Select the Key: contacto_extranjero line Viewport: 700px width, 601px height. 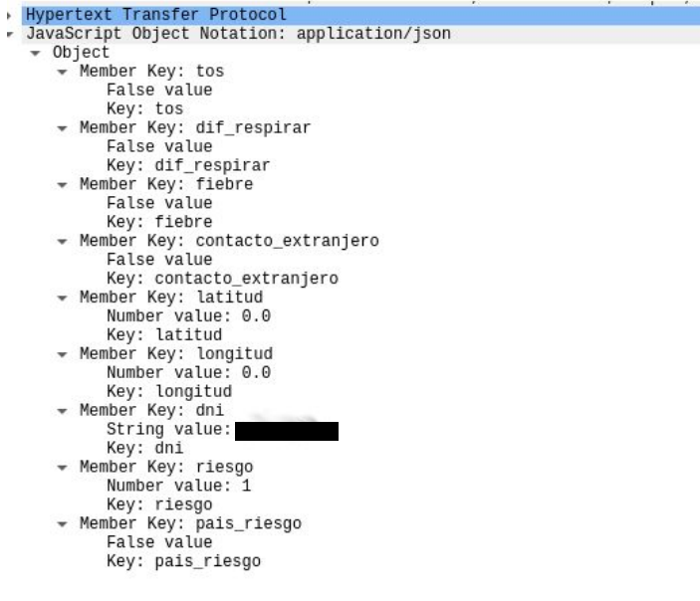[222, 279]
